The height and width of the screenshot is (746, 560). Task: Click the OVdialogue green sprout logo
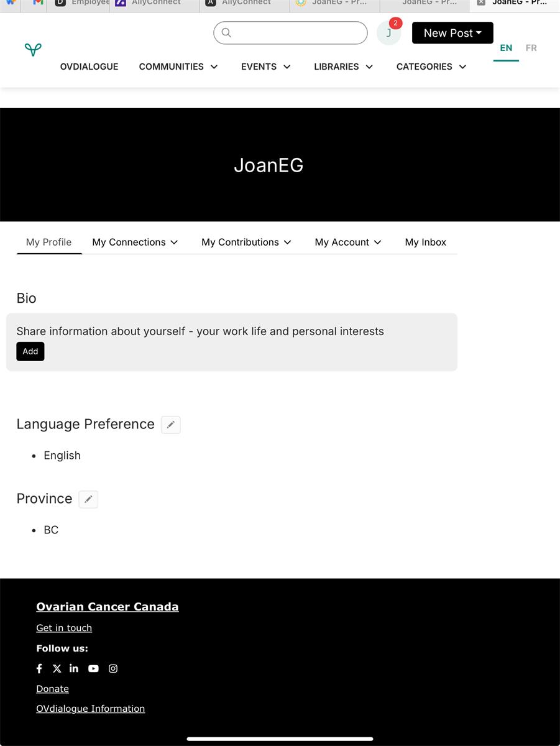(33, 50)
